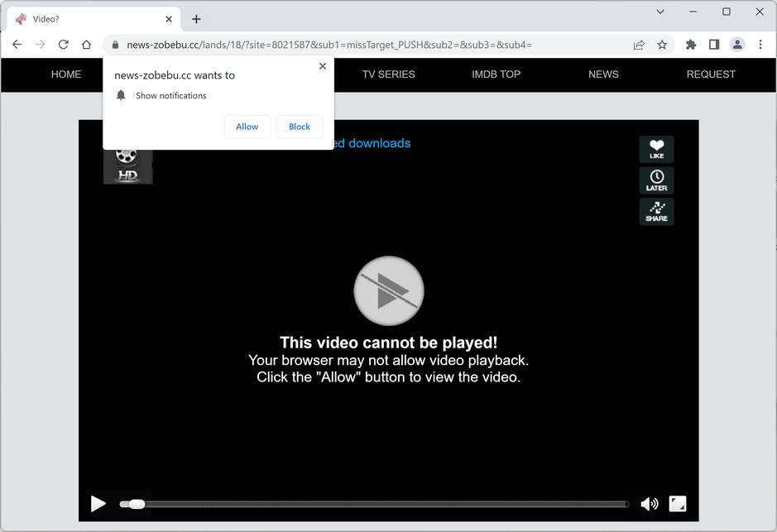The image size is (777, 532).
Task: Mute the video with speaker icon
Action: pyautogui.click(x=649, y=504)
